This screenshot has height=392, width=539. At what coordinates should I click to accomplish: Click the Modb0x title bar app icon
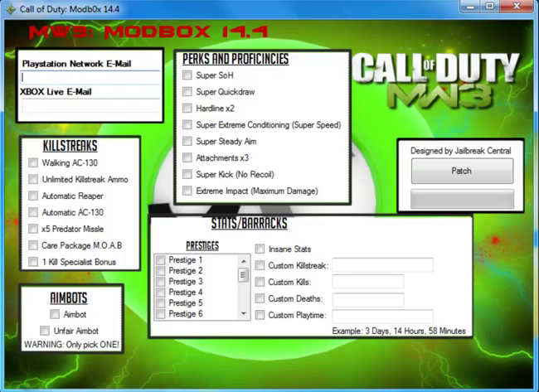pyautogui.click(x=11, y=9)
